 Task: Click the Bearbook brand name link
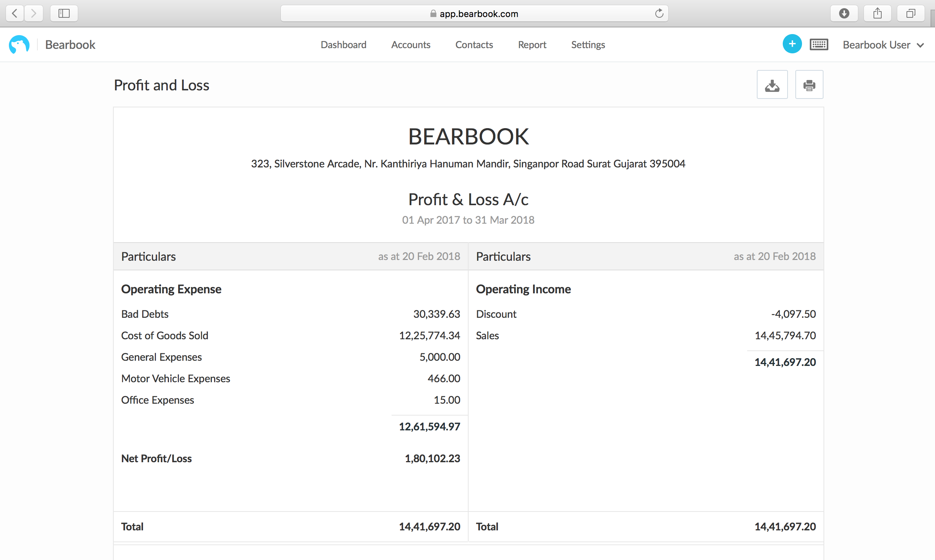70,44
